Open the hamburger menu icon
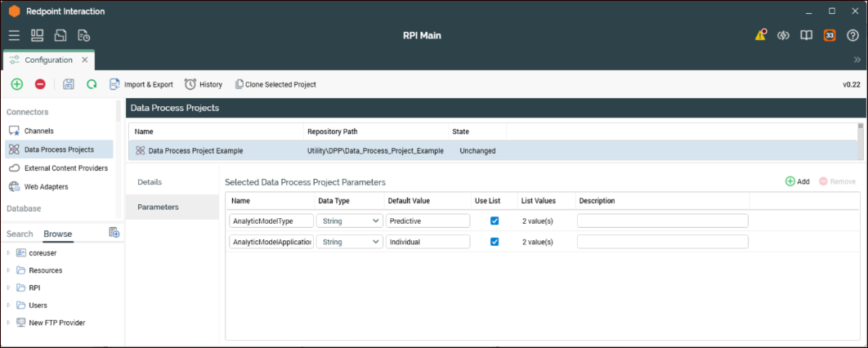Viewport: 868px width, 348px height. [x=14, y=35]
